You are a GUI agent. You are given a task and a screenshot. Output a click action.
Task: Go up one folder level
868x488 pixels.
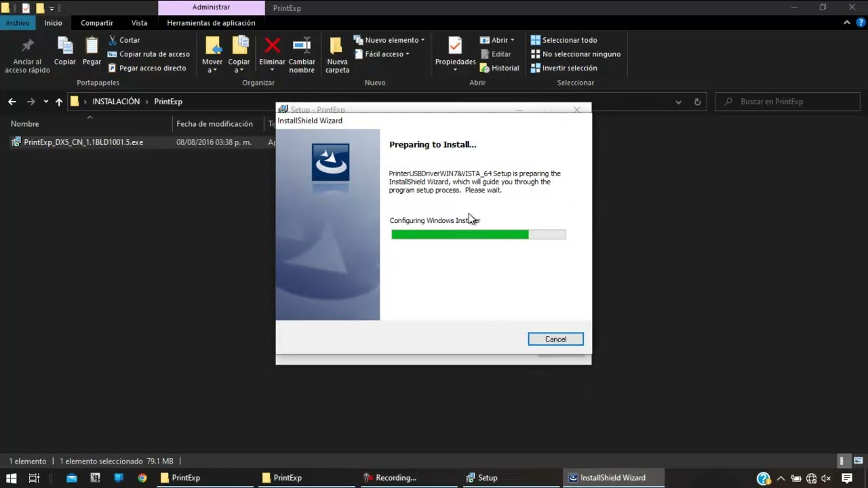coord(59,102)
